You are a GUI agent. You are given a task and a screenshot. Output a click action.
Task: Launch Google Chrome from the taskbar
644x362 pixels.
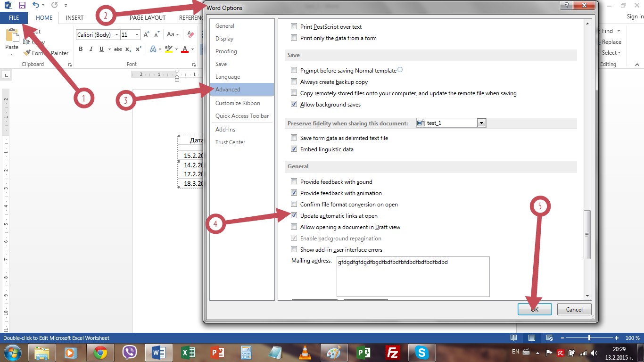point(100,353)
